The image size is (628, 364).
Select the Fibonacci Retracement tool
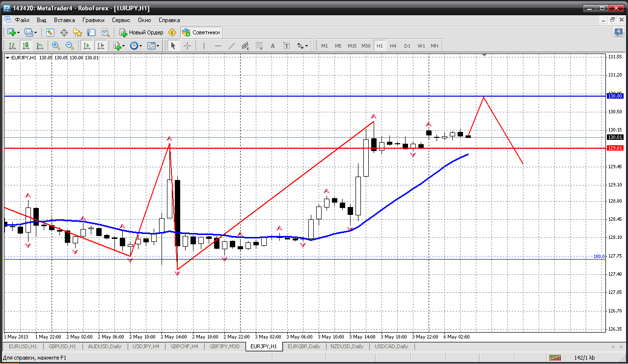259,46
